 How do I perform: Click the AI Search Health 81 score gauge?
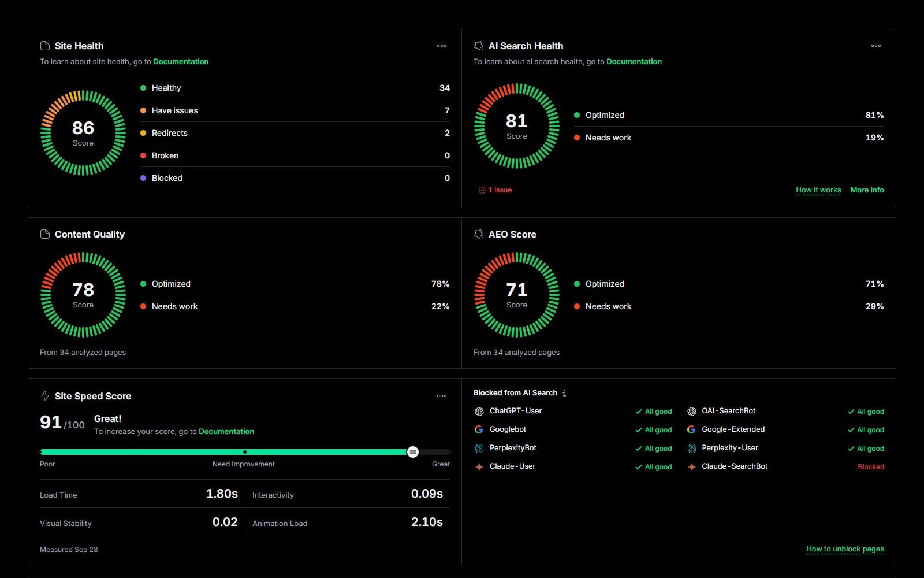coord(517,126)
